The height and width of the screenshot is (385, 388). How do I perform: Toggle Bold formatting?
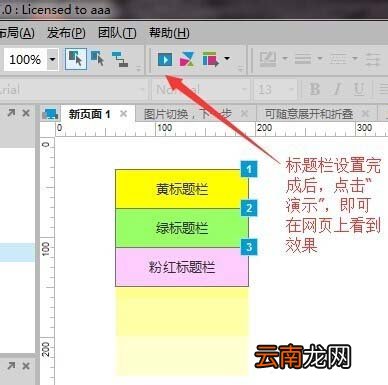click(x=315, y=89)
